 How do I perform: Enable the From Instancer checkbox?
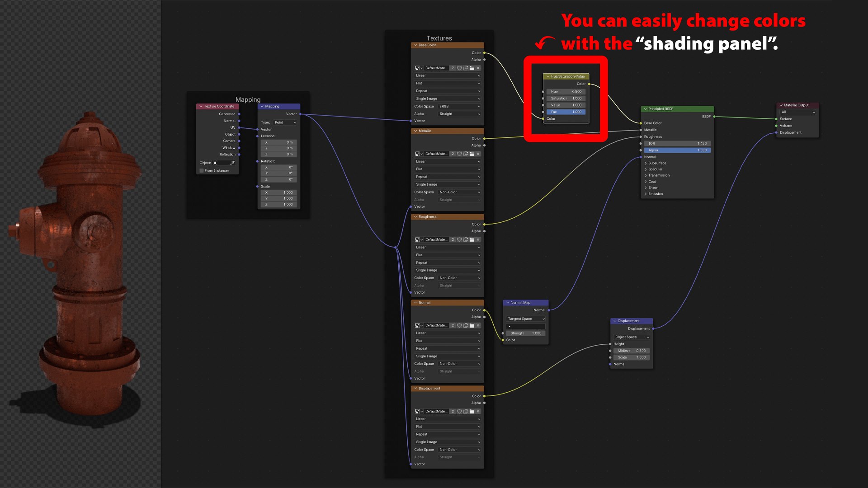(202, 171)
